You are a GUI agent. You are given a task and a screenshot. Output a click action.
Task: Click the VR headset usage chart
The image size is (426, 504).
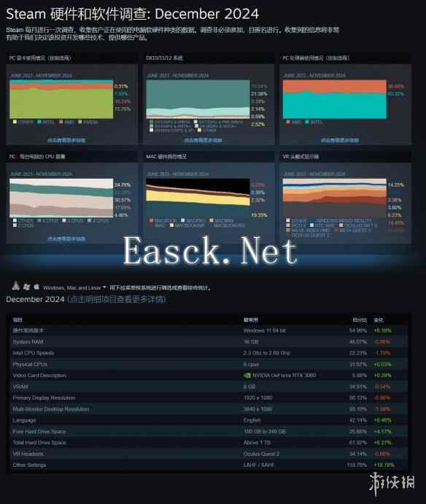[334, 198]
